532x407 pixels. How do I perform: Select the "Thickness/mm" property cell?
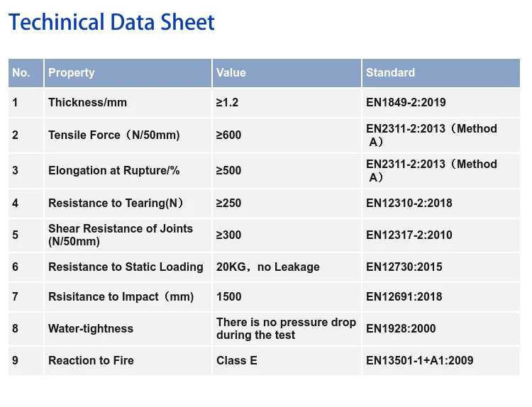click(87, 102)
